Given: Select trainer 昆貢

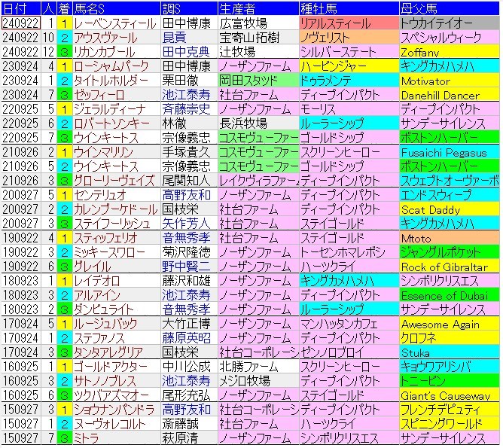Looking at the screenshot, I should click(175, 38).
